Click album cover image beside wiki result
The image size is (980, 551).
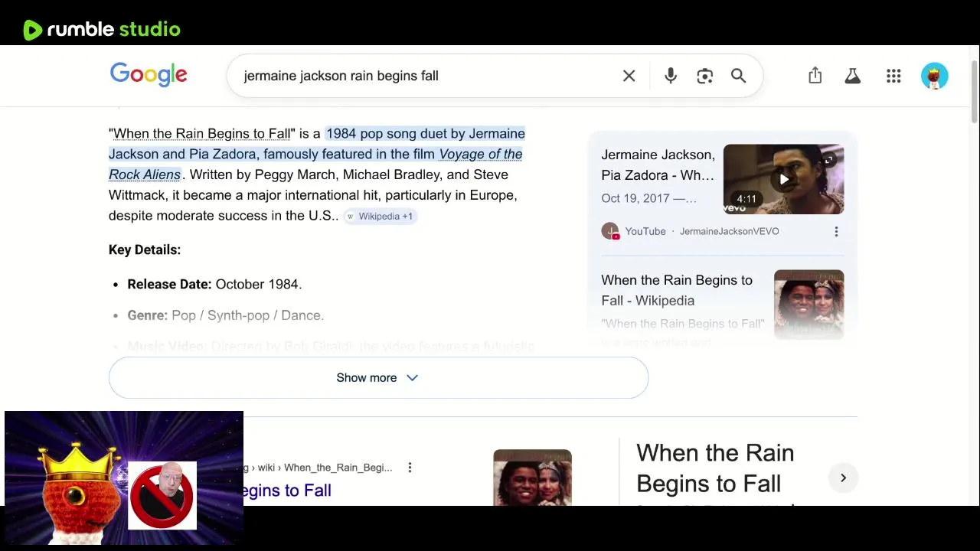click(532, 478)
